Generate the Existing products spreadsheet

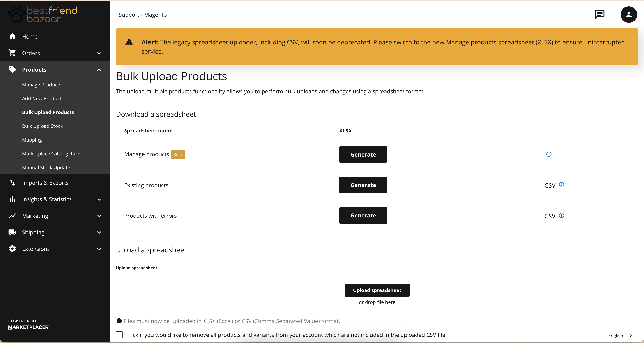coord(363,185)
